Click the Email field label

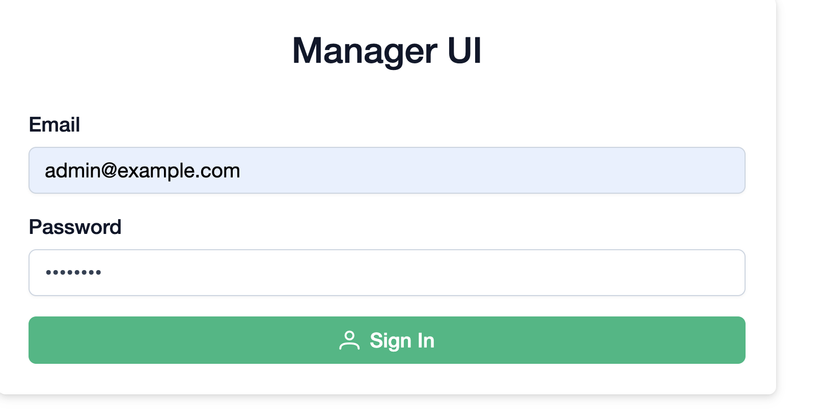(54, 125)
